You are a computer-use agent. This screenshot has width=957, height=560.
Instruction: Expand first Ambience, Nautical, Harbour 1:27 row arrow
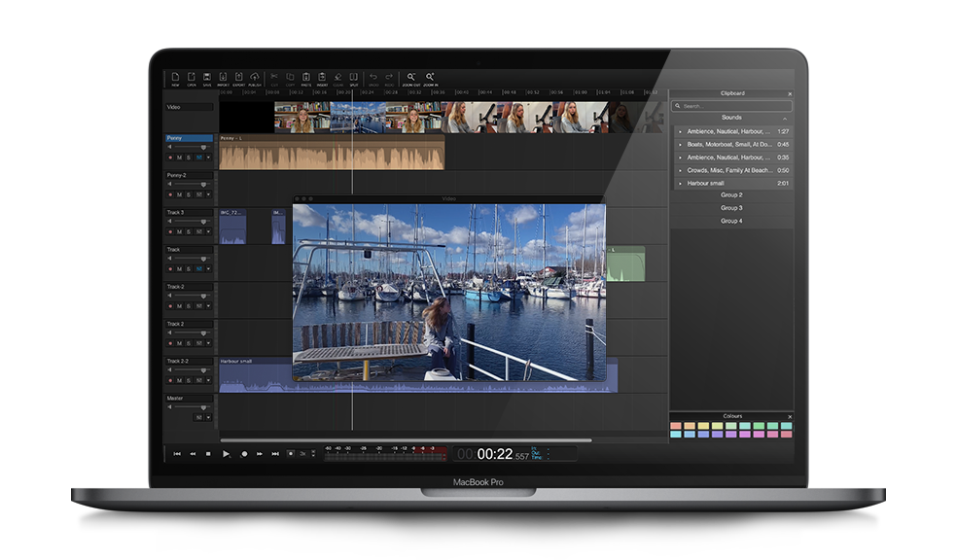pyautogui.click(x=680, y=131)
